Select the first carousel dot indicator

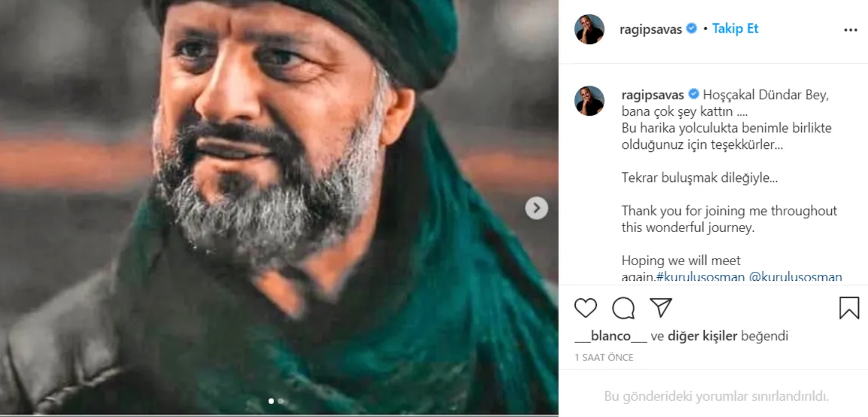coord(271,401)
